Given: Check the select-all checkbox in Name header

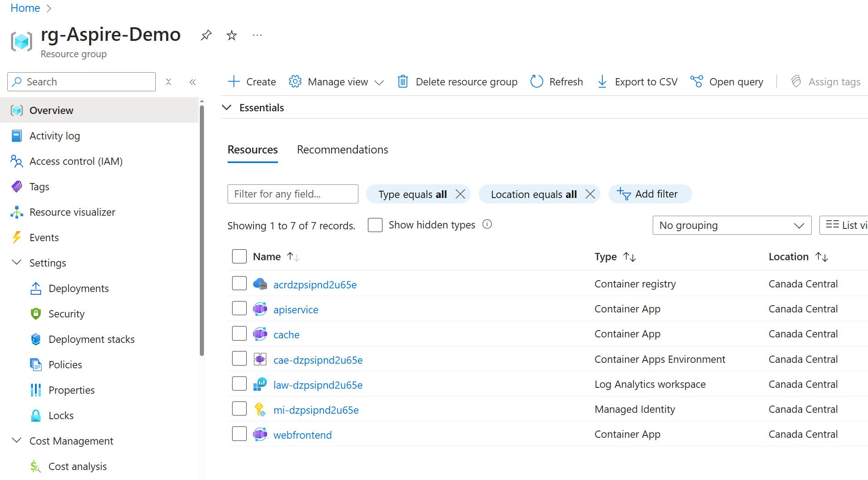Looking at the screenshot, I should tap(239, 257).
